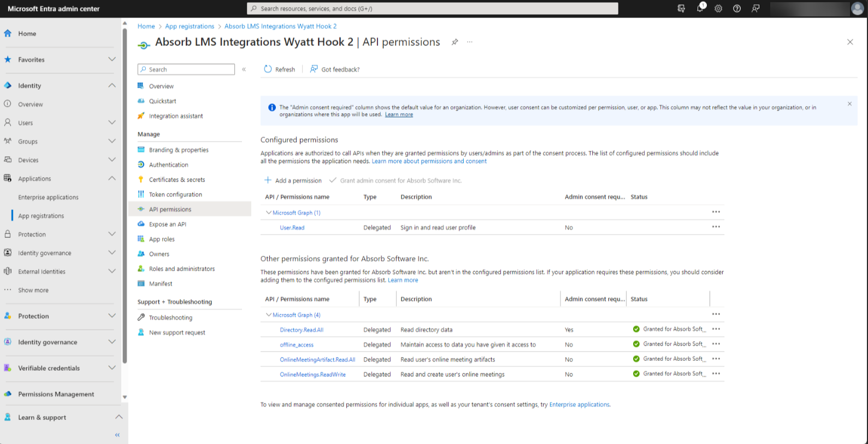Open the ellipsis next to the page title

[x=470, y=42]
